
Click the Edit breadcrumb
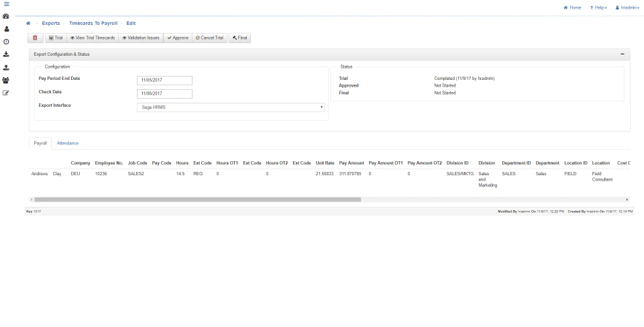coord(131,24)
